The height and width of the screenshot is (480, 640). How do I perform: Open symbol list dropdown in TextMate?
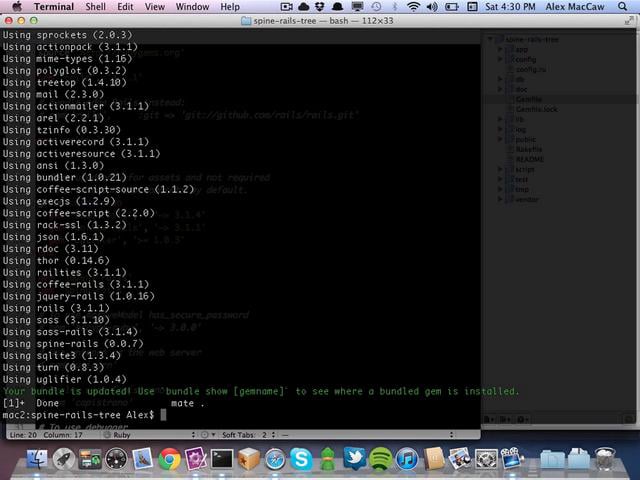pyautogui.click(x=367, y=435)
